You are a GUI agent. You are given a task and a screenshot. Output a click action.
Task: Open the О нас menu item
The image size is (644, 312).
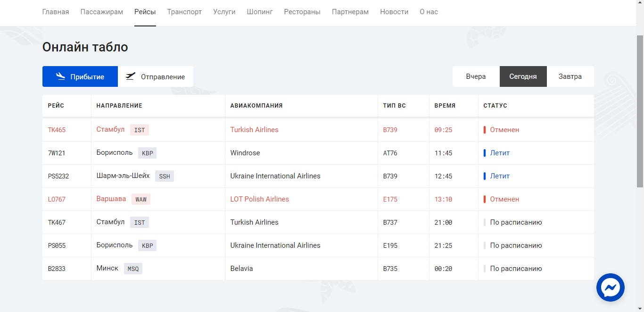point(429,12)
